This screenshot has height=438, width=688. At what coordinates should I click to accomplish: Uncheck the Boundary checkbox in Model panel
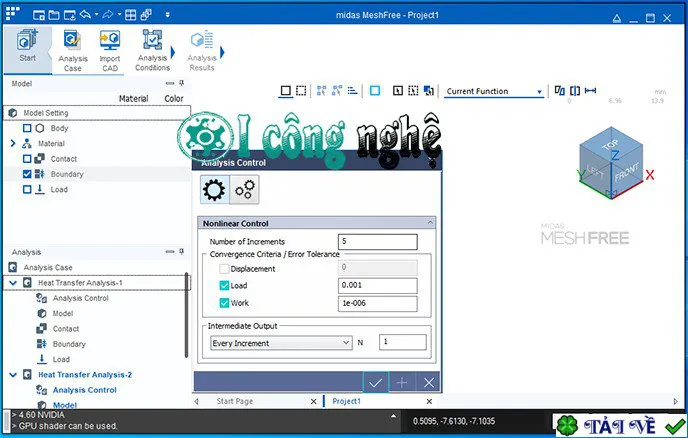pyautogui.click(x=27, y=174)
